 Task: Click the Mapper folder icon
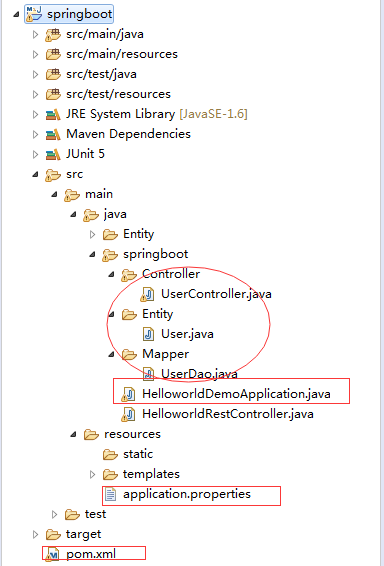pos(129,355)
